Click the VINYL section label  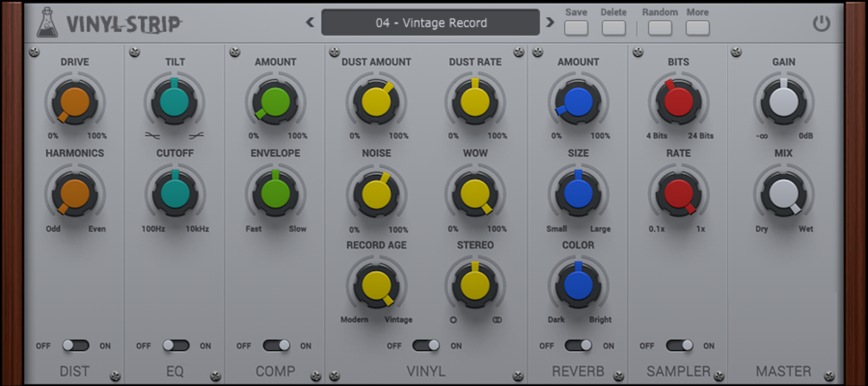click(426, 371)
